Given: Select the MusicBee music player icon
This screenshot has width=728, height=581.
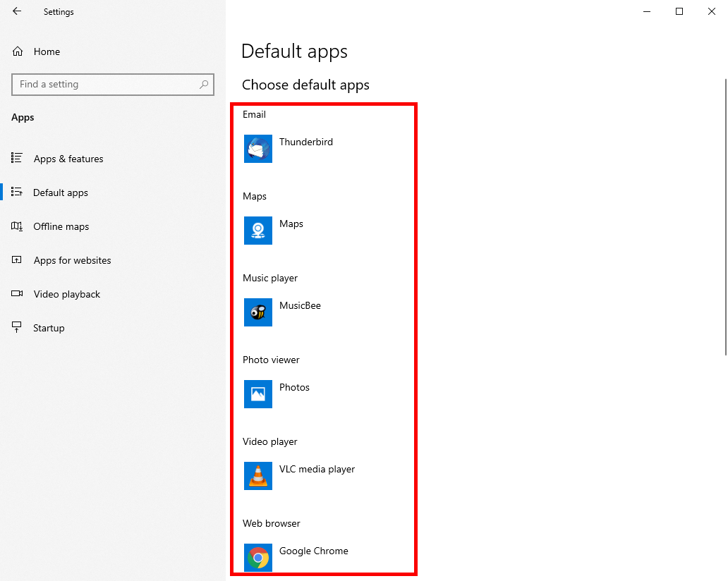Looking at the screenshot, I should click(257, 312).
